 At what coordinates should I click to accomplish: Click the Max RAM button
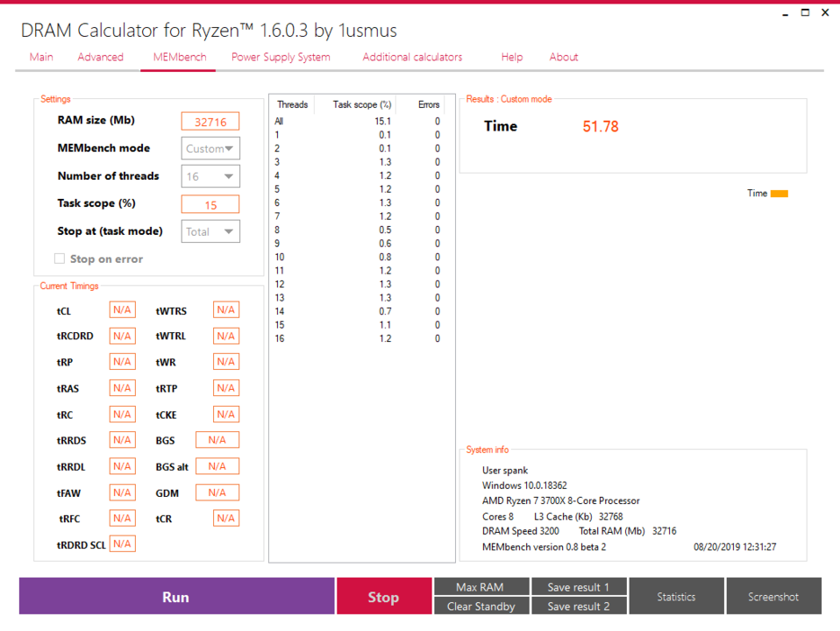pos(481,586)
